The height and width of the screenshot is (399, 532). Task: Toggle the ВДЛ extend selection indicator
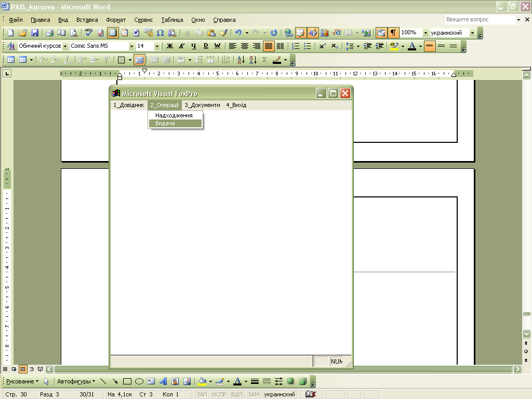[x=236, y=394]
